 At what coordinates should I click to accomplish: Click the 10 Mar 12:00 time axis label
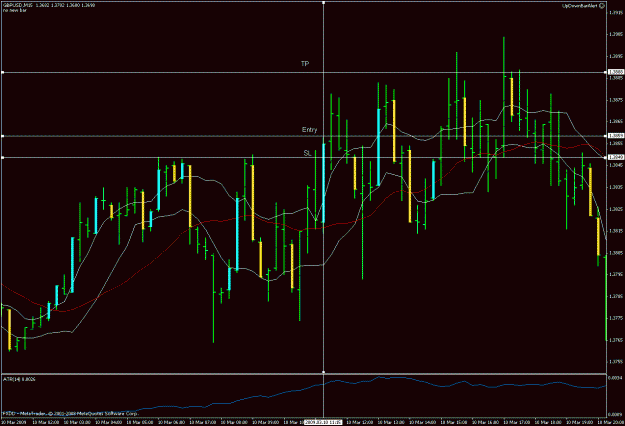[362, 422]
